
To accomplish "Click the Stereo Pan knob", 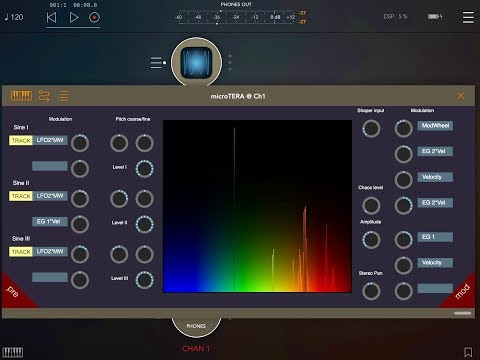I will click(x=371, y=291).
